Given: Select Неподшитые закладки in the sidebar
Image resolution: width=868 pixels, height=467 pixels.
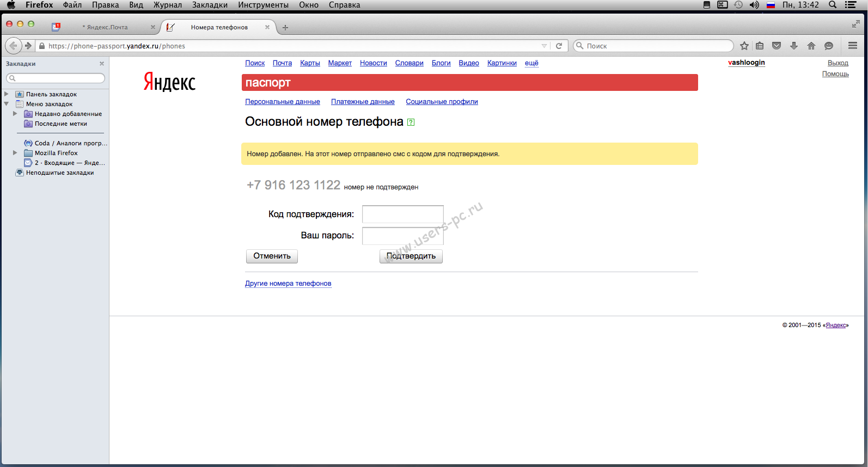Looking at the screenshot, I should (x=54, y=173).
